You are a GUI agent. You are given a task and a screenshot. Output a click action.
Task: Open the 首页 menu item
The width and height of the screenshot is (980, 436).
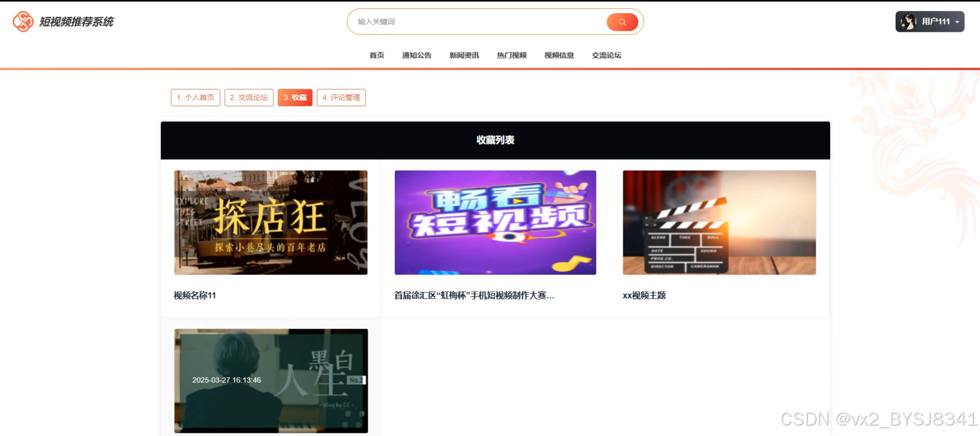[x=377, y=55]
